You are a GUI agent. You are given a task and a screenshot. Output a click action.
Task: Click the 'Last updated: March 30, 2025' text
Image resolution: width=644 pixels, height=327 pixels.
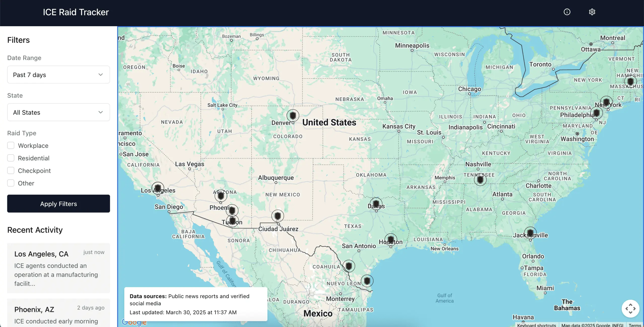(x=183, y=312)
